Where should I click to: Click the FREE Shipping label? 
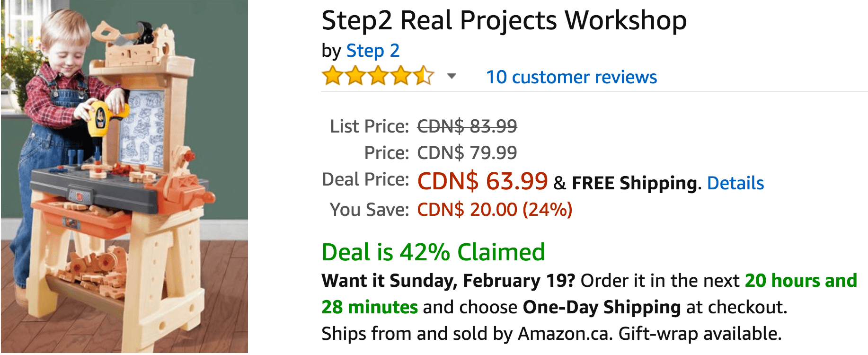[634, 183]
